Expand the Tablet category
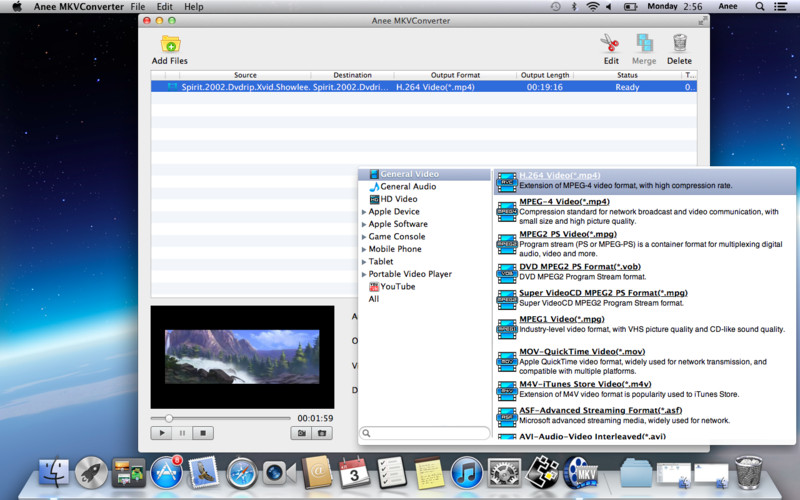 tap(364, 262)
